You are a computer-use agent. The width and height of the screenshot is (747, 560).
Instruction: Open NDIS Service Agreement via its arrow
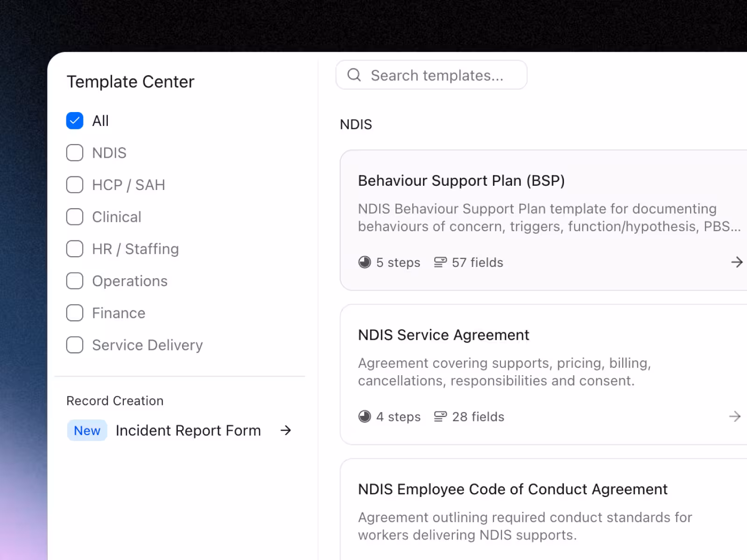[x=735, y=416]
